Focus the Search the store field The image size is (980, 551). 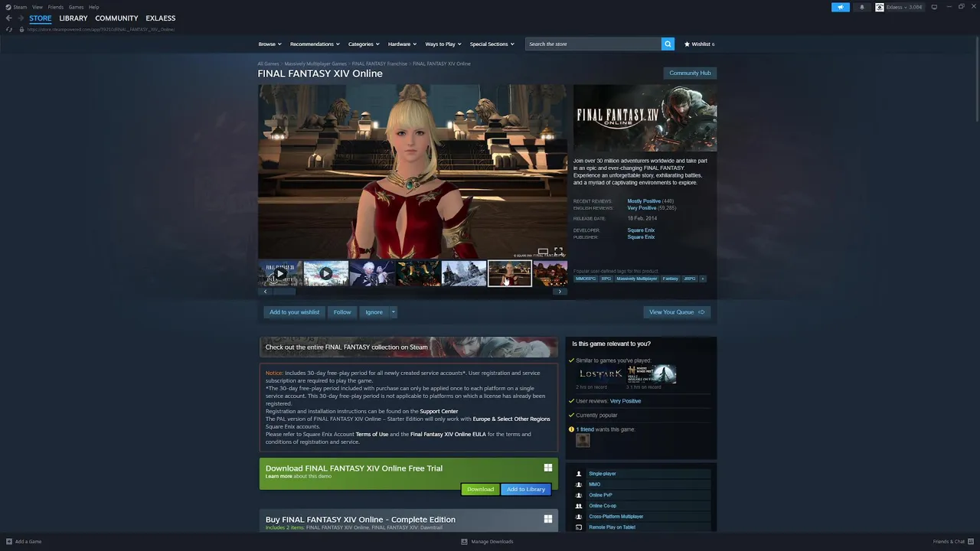[x=593, y=44]
